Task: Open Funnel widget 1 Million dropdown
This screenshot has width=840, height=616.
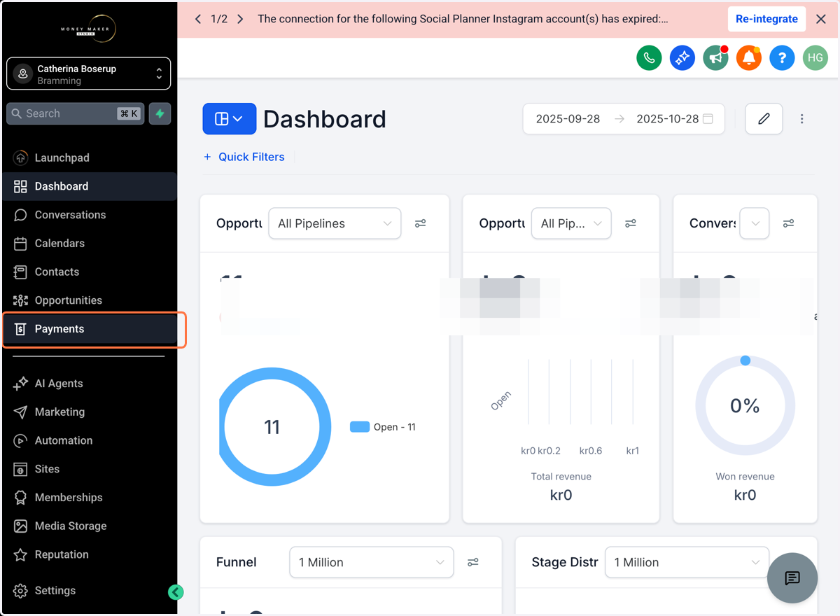Action: tap(372, 562)
